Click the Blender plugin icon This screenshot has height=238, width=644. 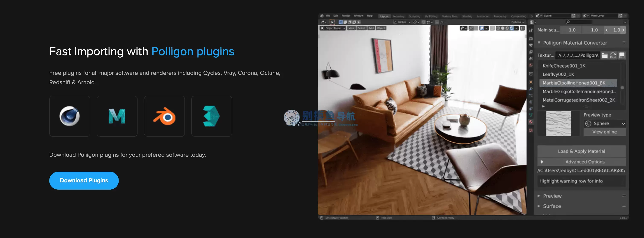pos(164,116)
